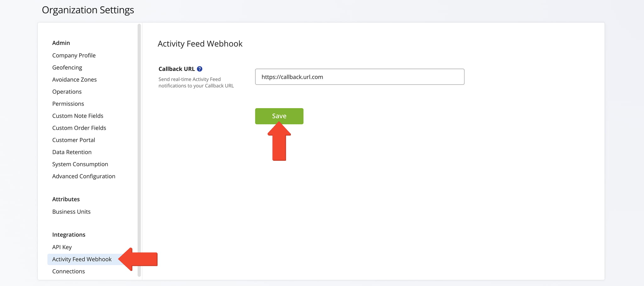Go to Advanced Configuration
644x286 pixels.
point(84,176)
